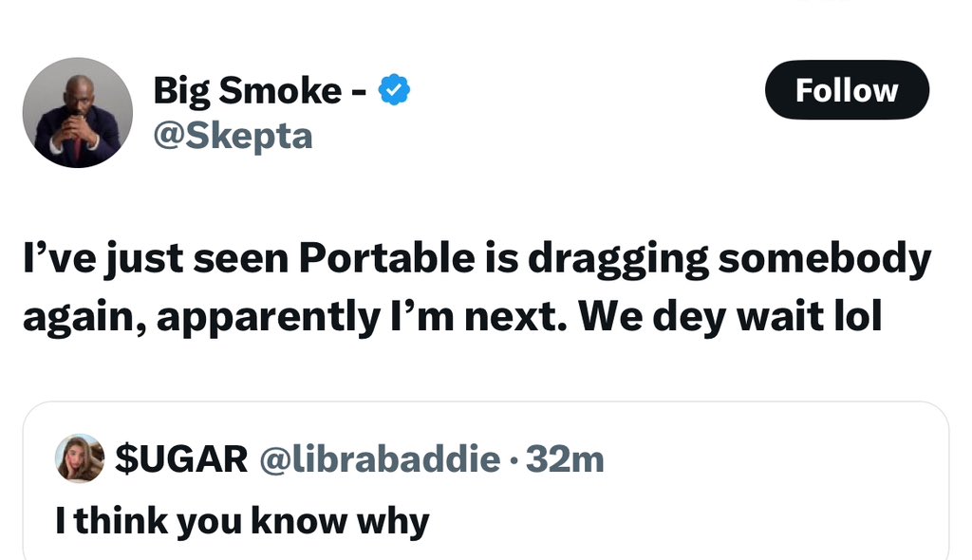The height and width of the screenshot is (560, 972).
Task: Open the @librabaddie handle
Action: (x=380, y=459)
